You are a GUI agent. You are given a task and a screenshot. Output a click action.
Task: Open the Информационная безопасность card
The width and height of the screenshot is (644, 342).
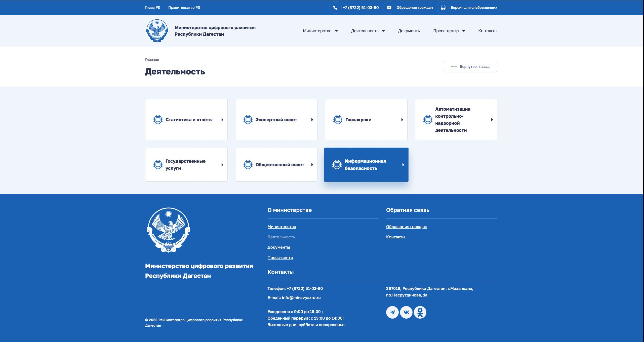pos(366,165)
